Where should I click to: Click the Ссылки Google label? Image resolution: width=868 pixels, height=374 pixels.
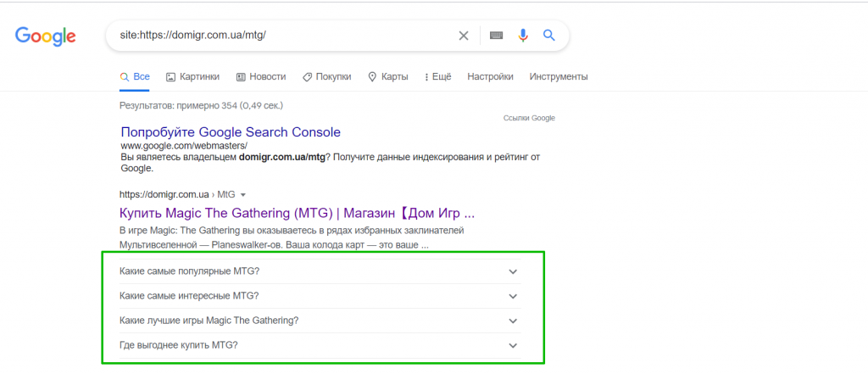pyautogui.click(x=529, y=118)
